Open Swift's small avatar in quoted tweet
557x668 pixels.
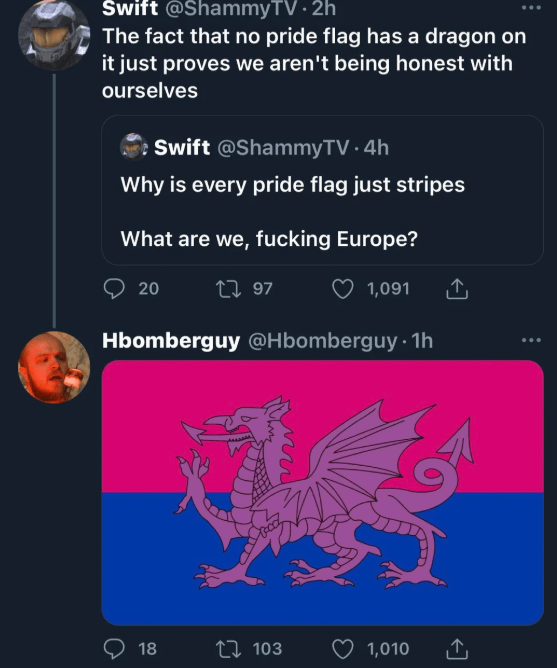[133, 147]
